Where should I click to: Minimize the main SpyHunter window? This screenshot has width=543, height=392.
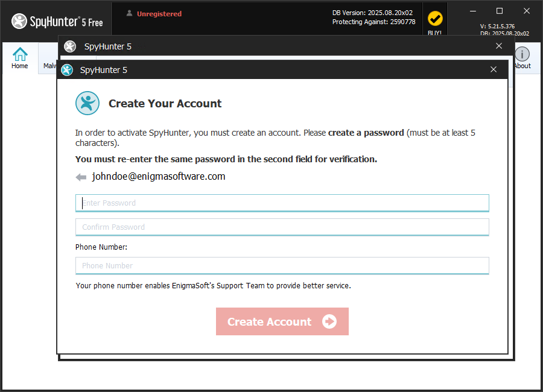(472, 11)
